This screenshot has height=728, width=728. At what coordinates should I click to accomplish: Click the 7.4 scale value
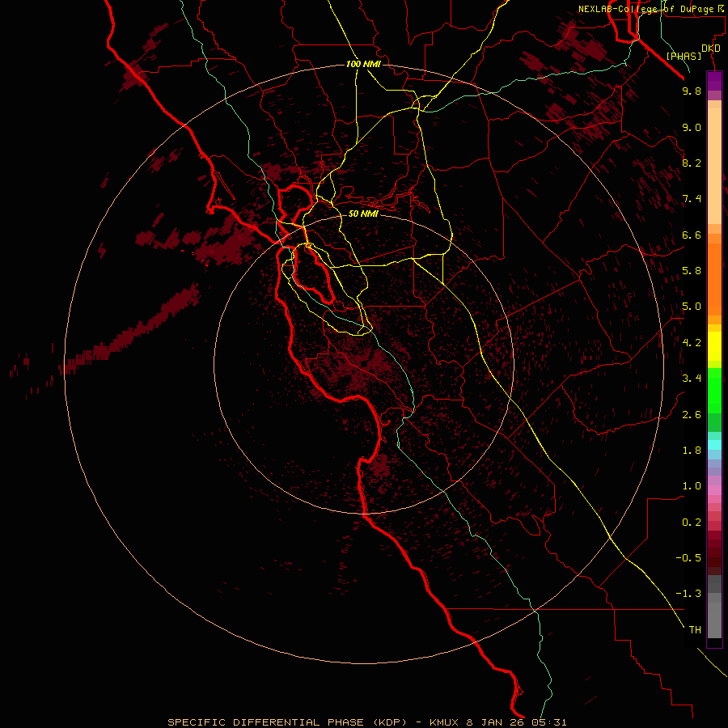pyautogui.click(x=692, y=199)
